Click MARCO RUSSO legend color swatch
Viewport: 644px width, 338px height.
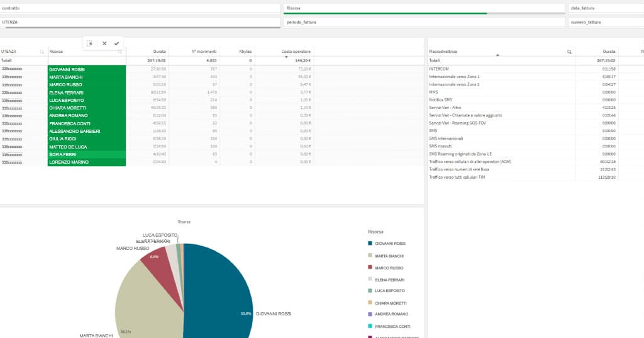[x=370, y=268]
